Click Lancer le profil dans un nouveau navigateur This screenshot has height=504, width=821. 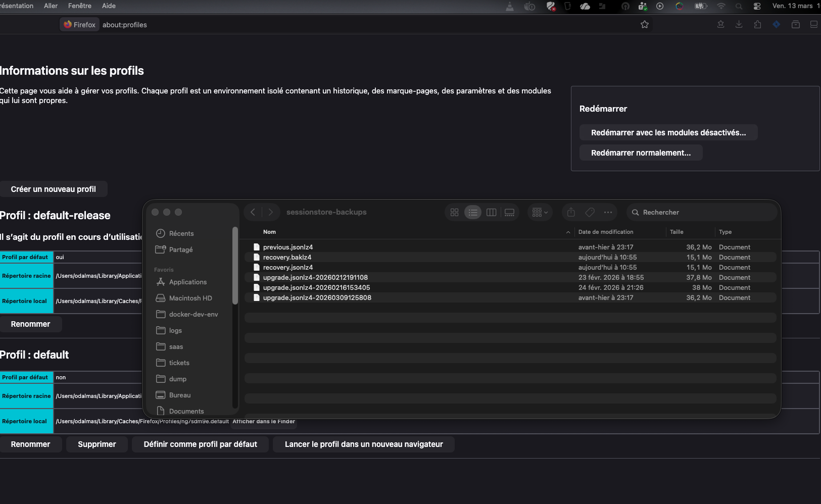[364, 444]
